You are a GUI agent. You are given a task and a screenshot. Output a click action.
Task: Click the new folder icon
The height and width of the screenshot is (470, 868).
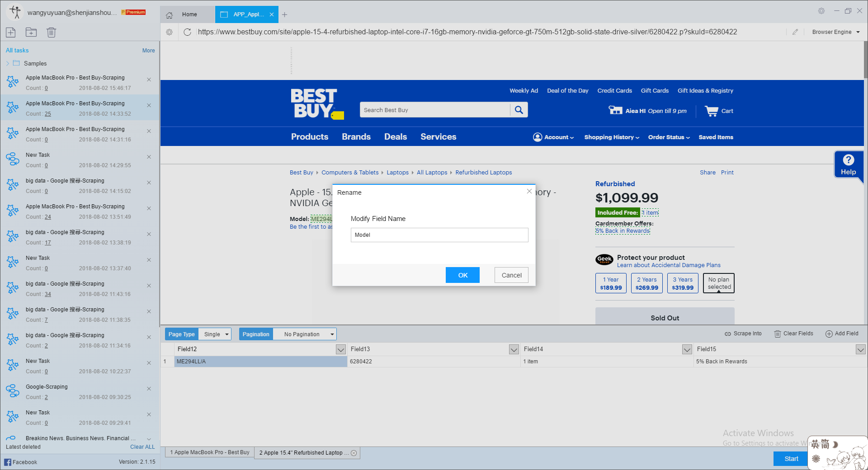[x=31, y=32]
